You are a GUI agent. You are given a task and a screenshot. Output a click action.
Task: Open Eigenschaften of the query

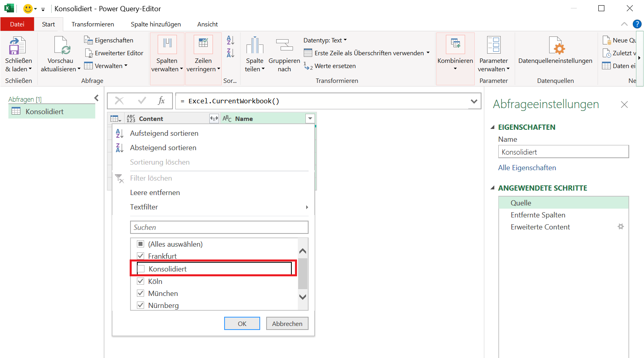(x=108, y=40)
